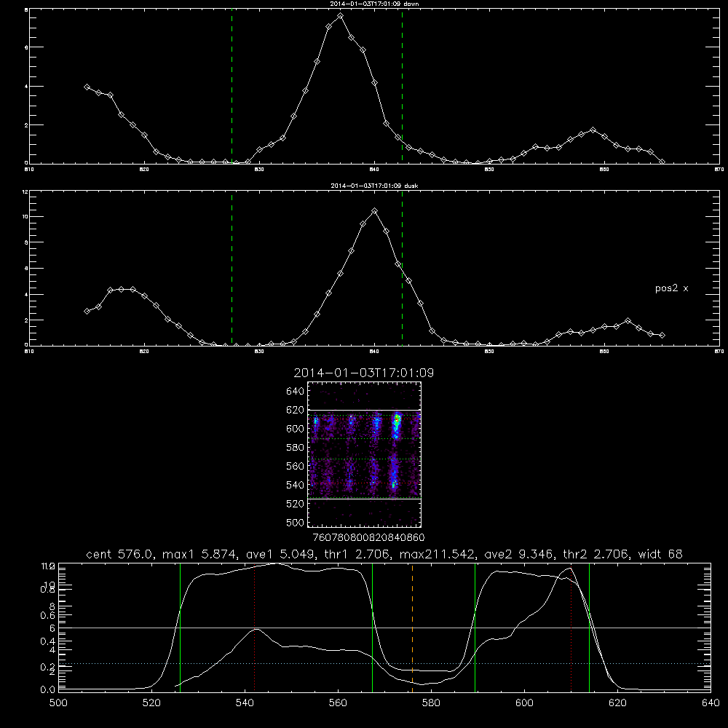Viewport: 728px width, 728px height.
Task: Click bottom plot x-axis label 560
Action: click(338, 703)
